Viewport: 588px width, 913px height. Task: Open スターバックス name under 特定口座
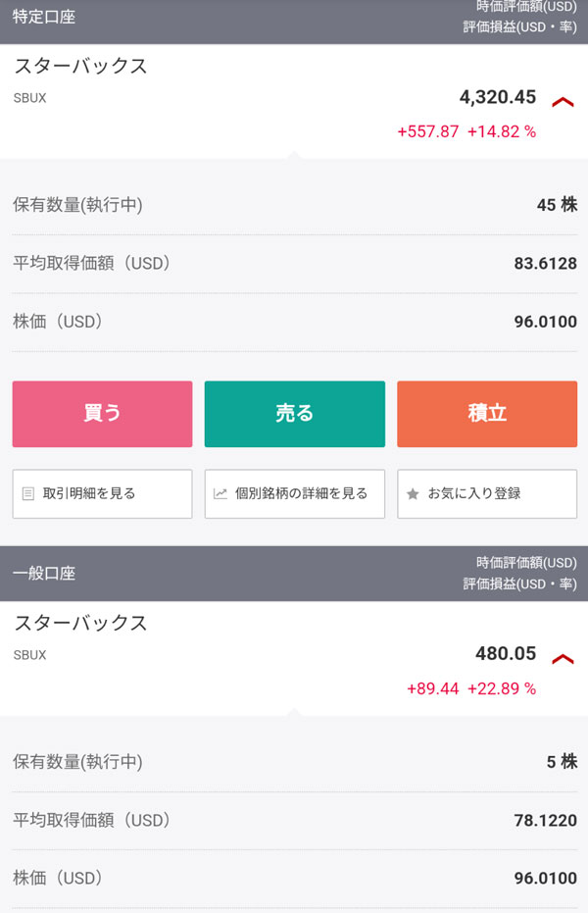pos(80,67)
